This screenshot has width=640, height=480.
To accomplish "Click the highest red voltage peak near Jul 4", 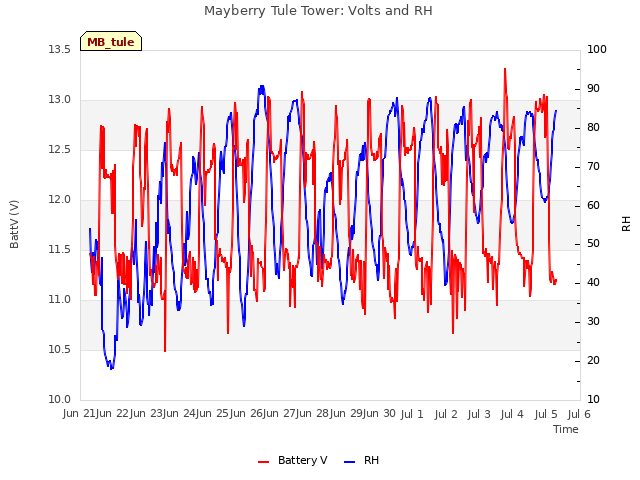I will 505,69.
